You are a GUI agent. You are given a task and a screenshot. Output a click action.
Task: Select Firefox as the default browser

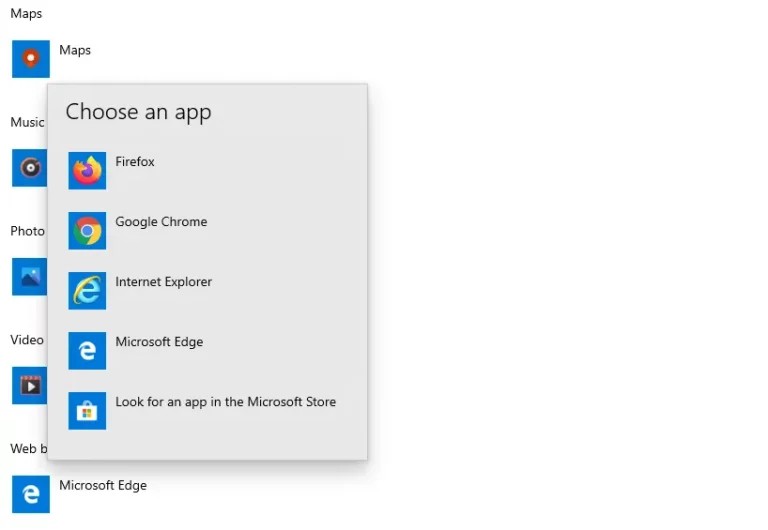pos(135,162)
